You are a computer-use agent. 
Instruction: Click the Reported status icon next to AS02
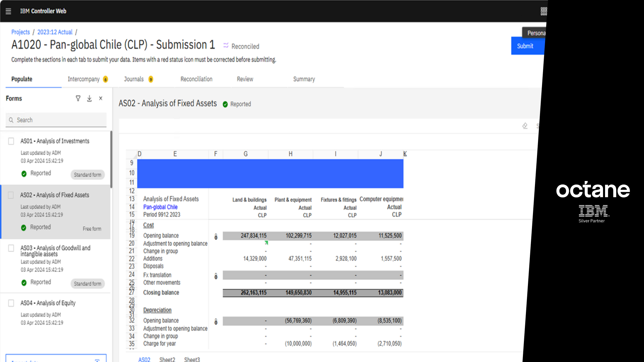click(x=225, y=104)
